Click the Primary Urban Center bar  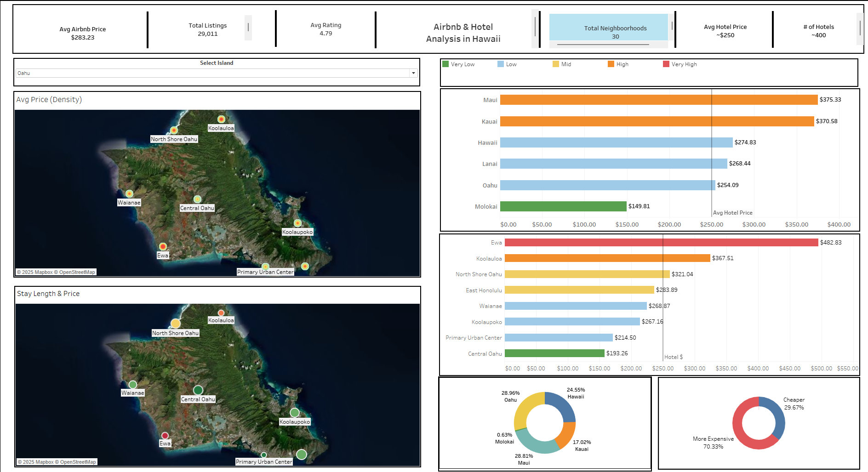click(x=559, y=338)
